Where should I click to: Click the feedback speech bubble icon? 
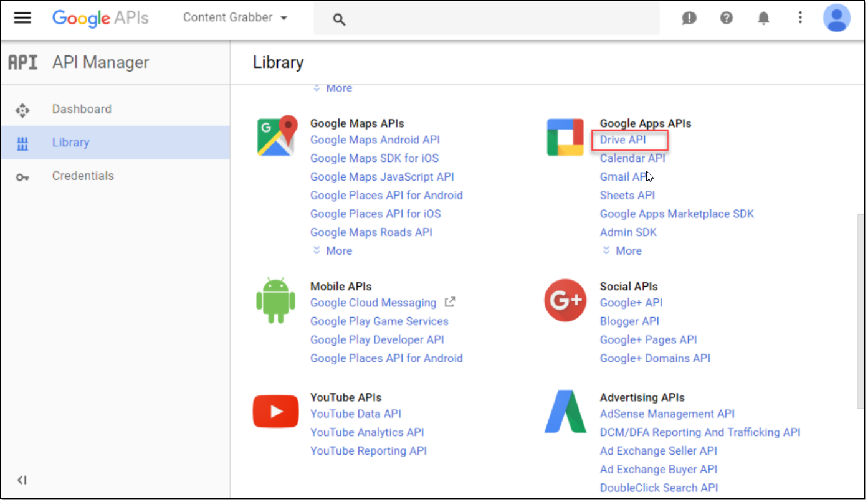(689, 18)
